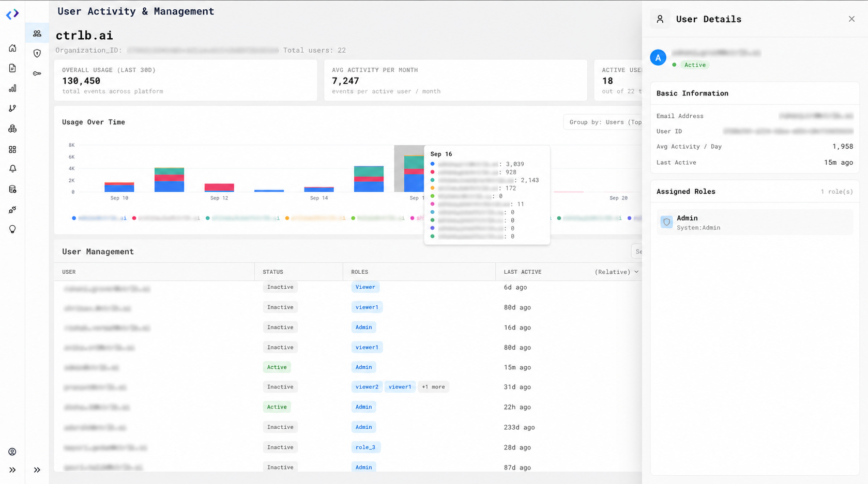Click the Sep 14 usage bar

pyautogui.click(x=319, y=190)
